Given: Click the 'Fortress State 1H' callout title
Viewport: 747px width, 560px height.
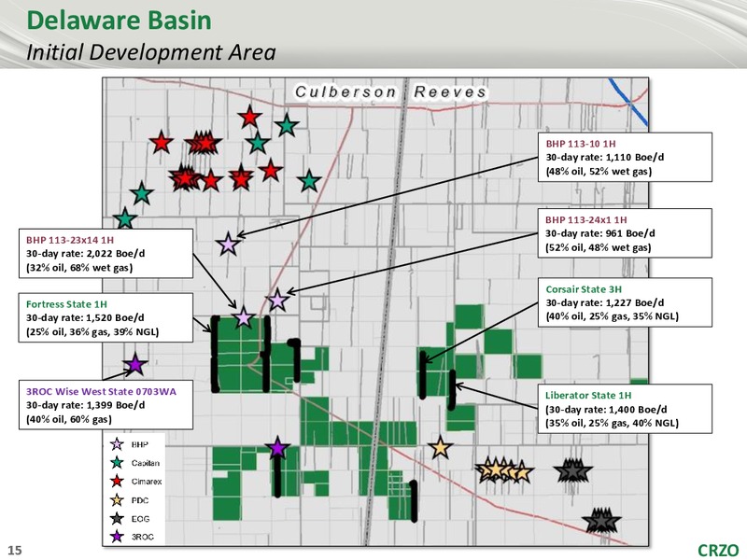Looking at the screenshot, I should 66,304.
